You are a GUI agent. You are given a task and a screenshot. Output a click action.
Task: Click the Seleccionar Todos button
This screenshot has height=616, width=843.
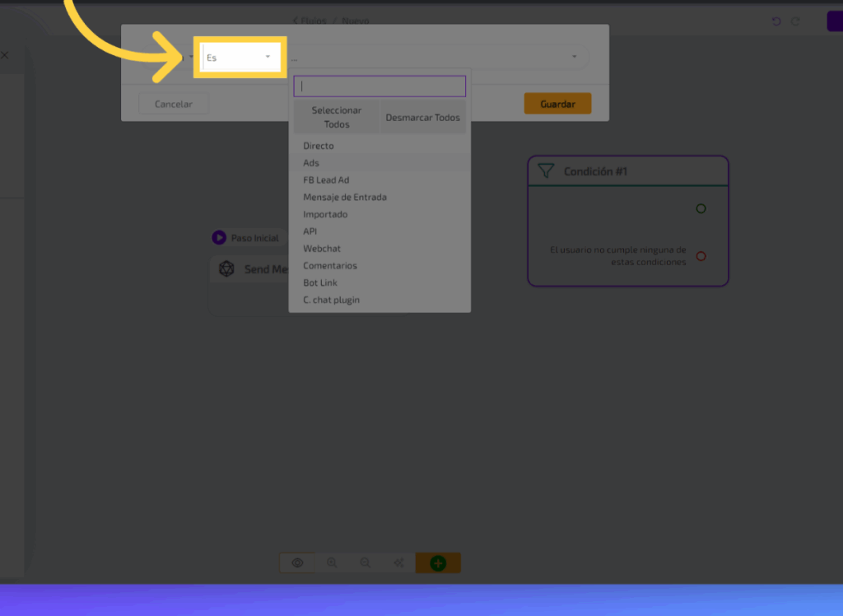click(336, 118)
